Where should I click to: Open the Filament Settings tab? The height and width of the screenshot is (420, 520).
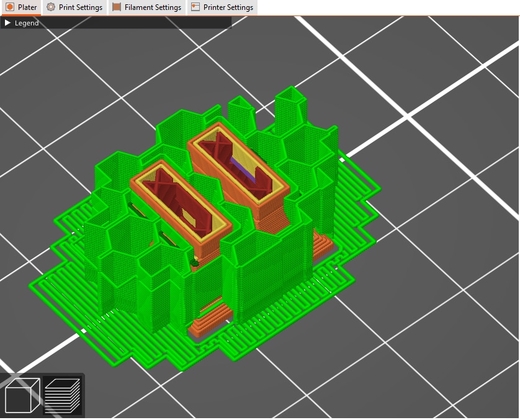coord(147,7)
